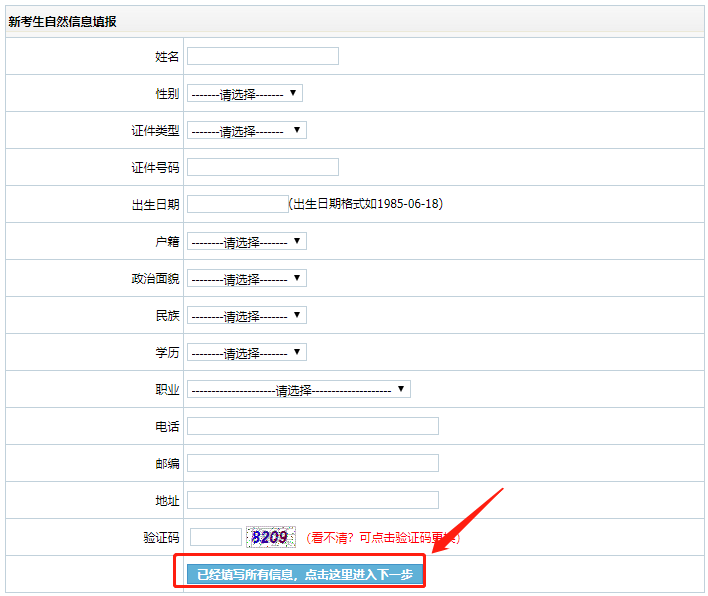Click the red 看不清 captcha refresh hint
Image resolution: width=708 pixels, height=596 pixels.
382,538
